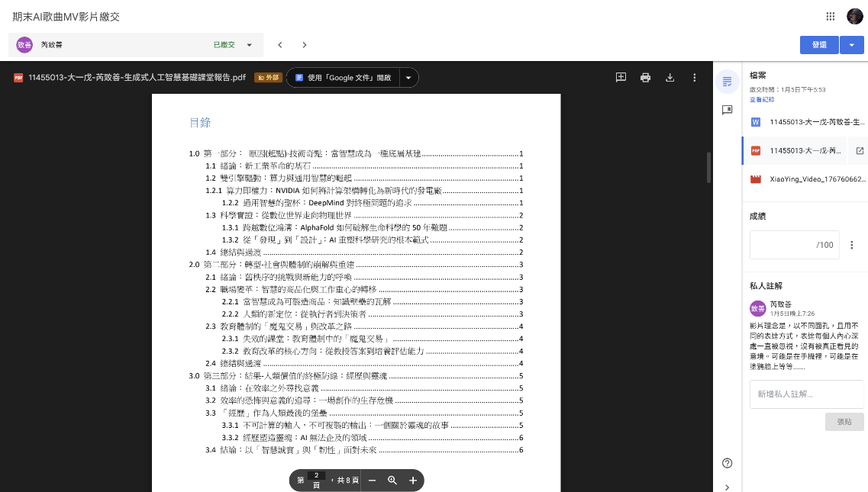This screenshot has width=868, height=492.
Task: Expand the student submission status dropdown
Action: tap(249, 45)
